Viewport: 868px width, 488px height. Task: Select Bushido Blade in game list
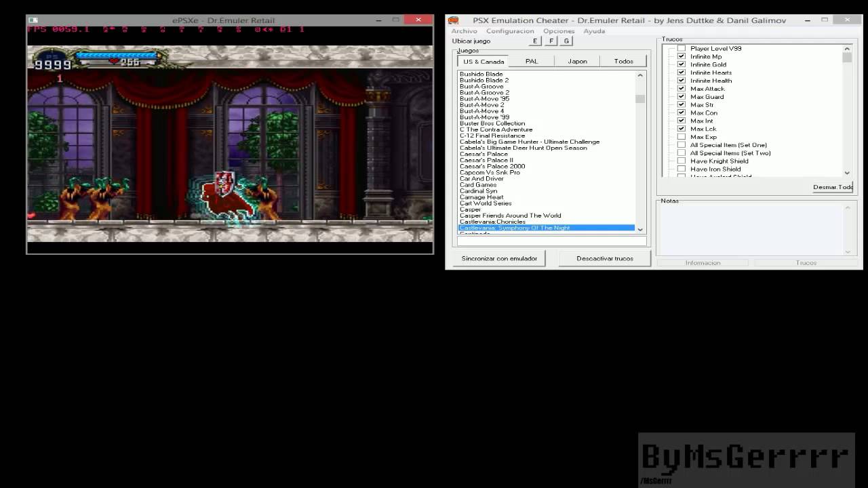click(x=481, y=74)
